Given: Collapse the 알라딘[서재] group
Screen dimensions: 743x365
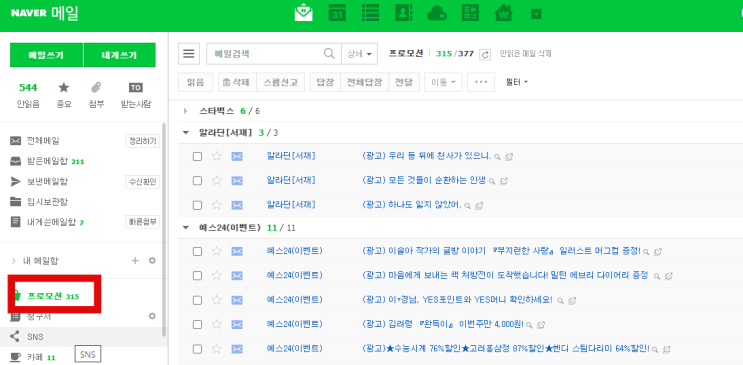Looking at the screenshot, I should [185, 133].
